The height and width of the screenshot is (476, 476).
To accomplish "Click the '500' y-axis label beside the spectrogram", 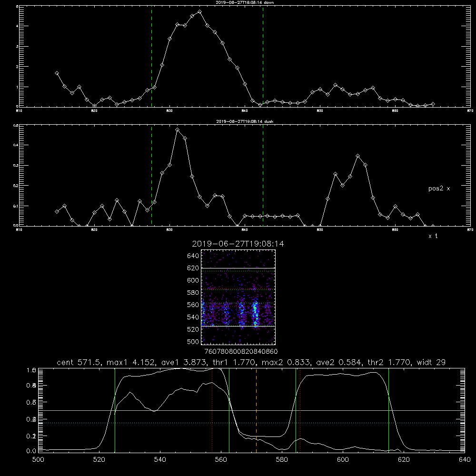I will tap(193, 341).
